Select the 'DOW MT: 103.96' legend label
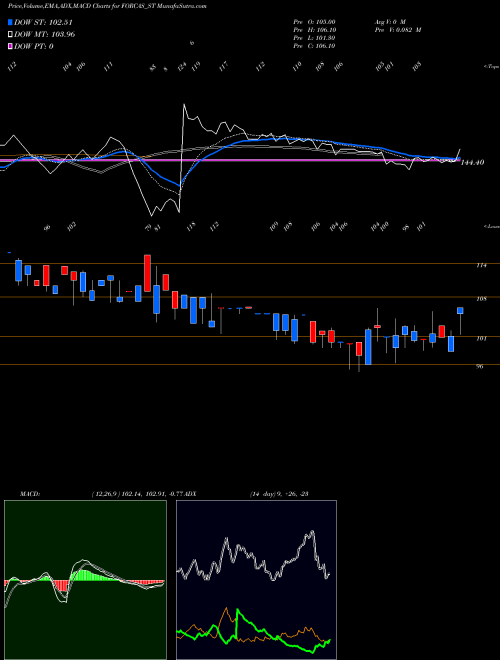Image resolution: width=500 pixels, height=660 pixels. pyautogui.click(x=45, y=34)
